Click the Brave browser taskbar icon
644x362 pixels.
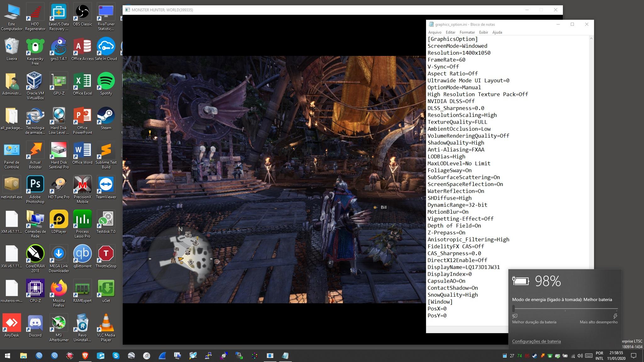point(85,356)
